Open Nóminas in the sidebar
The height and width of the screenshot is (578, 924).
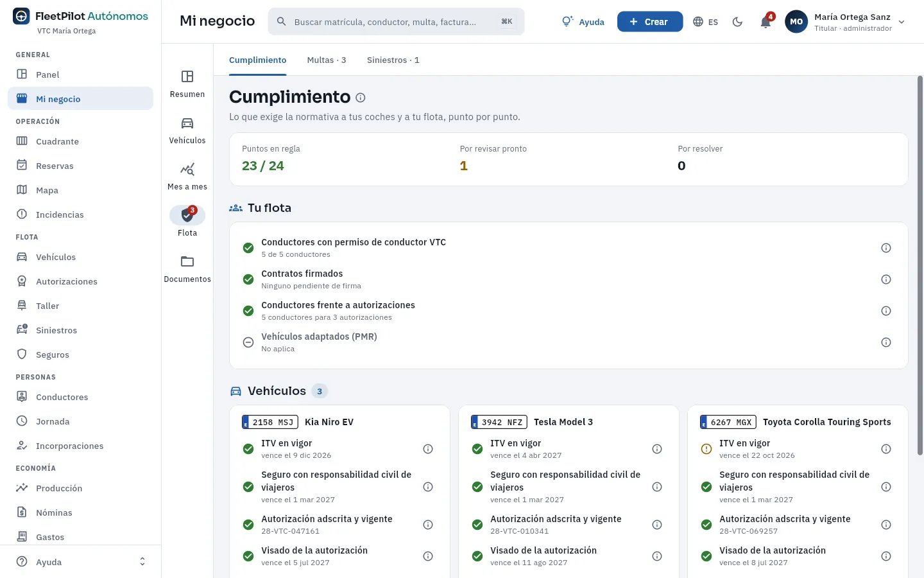(80, 512)
